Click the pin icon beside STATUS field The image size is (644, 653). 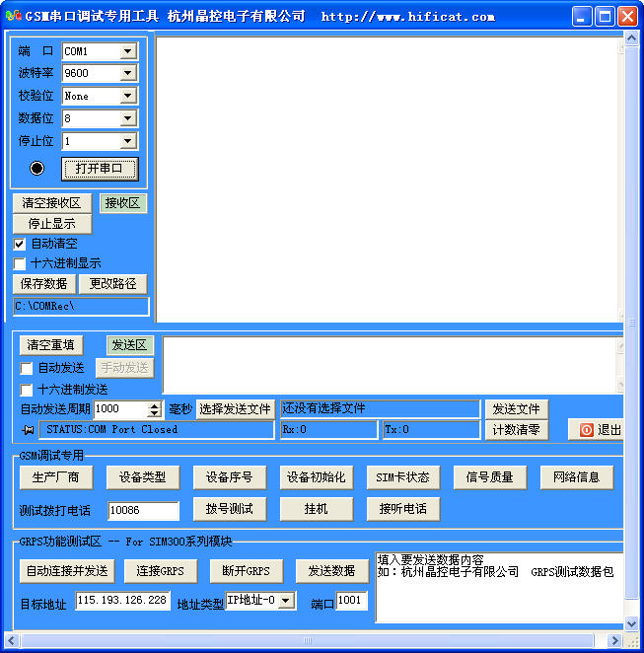[x=28, y=430]
